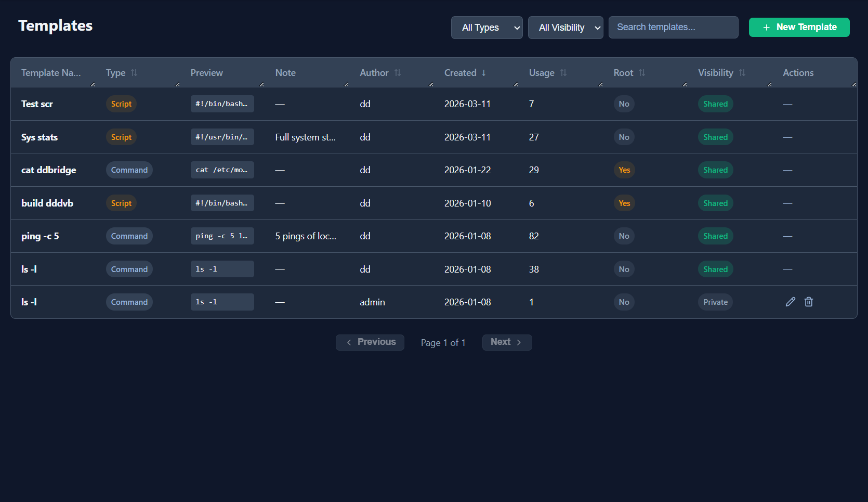The image size is (868, 502).
Task: Create a New Template
Action: 799,27
